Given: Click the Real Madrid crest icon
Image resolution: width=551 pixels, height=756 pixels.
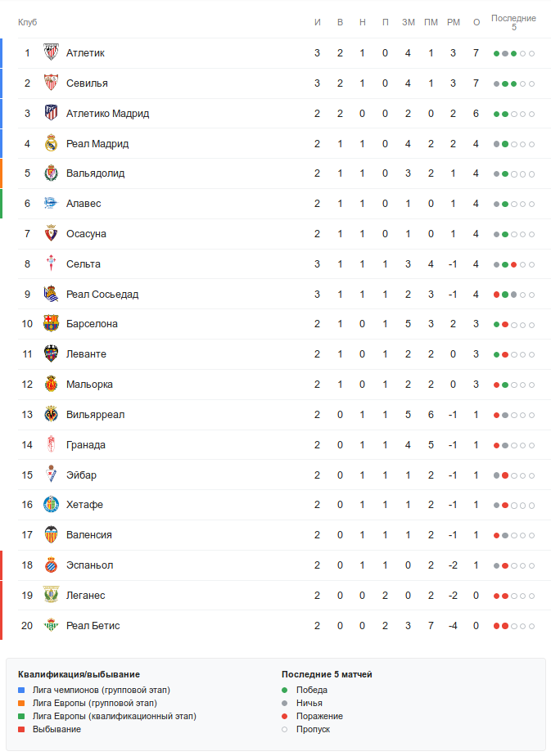Looking at the screenshot, I should click(51, 144).
